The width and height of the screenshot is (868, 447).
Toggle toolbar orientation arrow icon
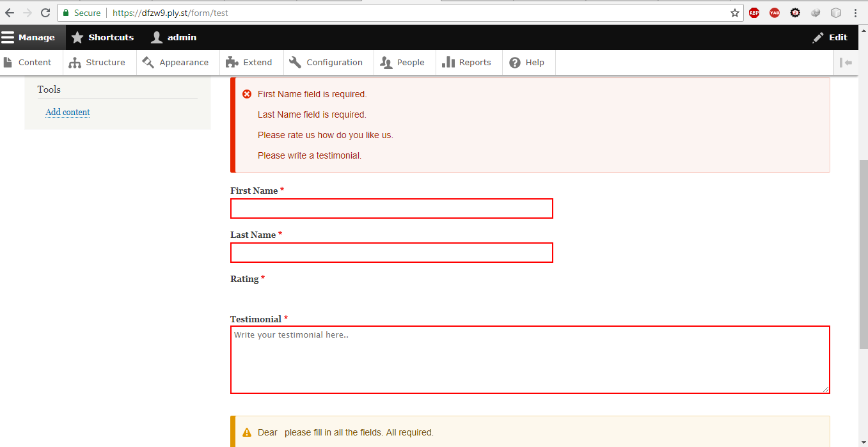coord(846,62)
